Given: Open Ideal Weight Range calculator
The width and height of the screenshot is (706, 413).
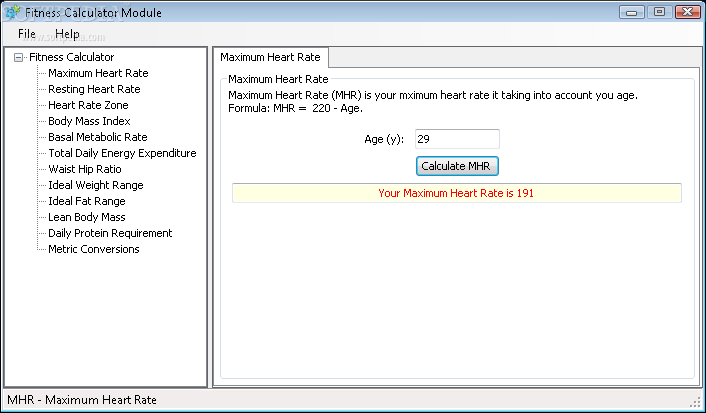Looking at the screenshot, I should pos(95,185).
